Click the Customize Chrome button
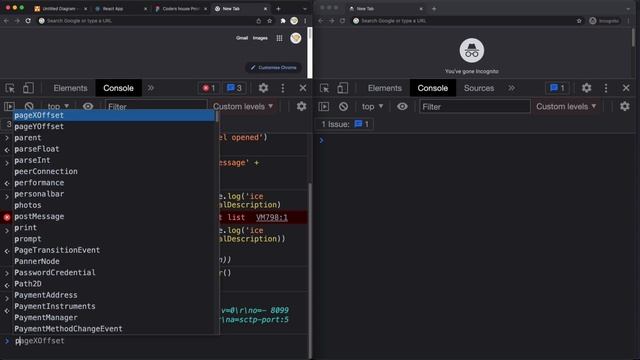 point(273,67)
